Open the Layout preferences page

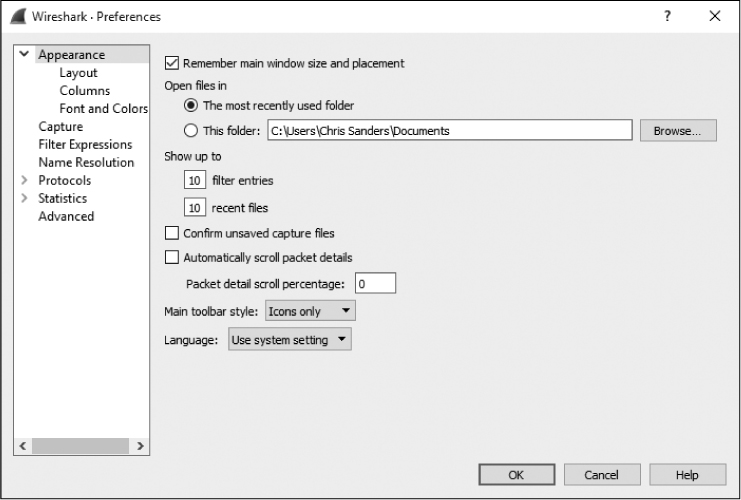click(x=78, y=73)
